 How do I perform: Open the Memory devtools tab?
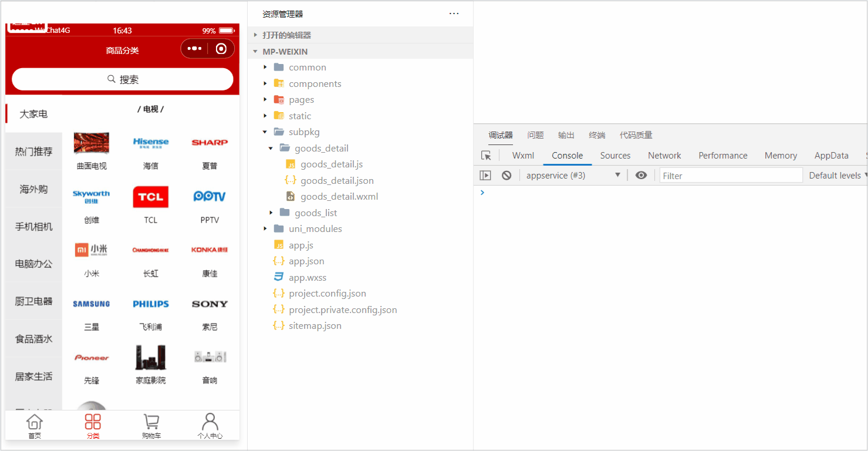click(781, 156)
